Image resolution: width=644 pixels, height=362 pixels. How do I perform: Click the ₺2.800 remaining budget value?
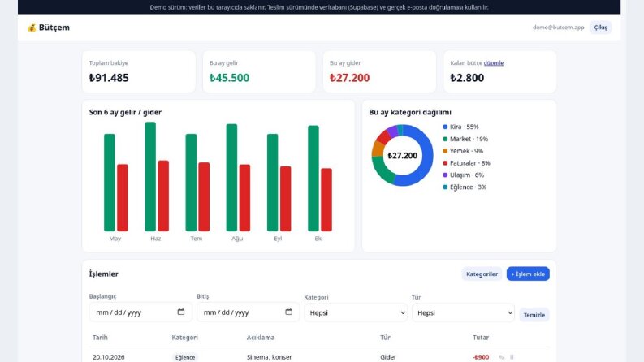pos(467,78)
